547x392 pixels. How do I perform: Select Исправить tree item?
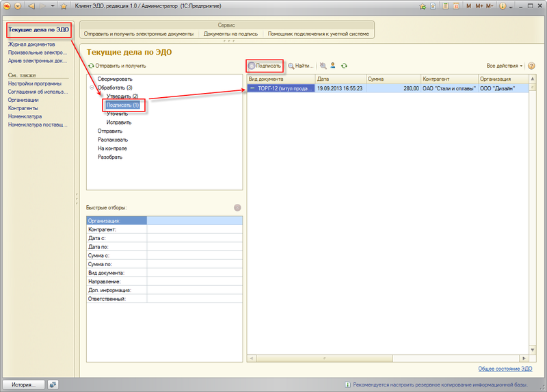(119, 122)
